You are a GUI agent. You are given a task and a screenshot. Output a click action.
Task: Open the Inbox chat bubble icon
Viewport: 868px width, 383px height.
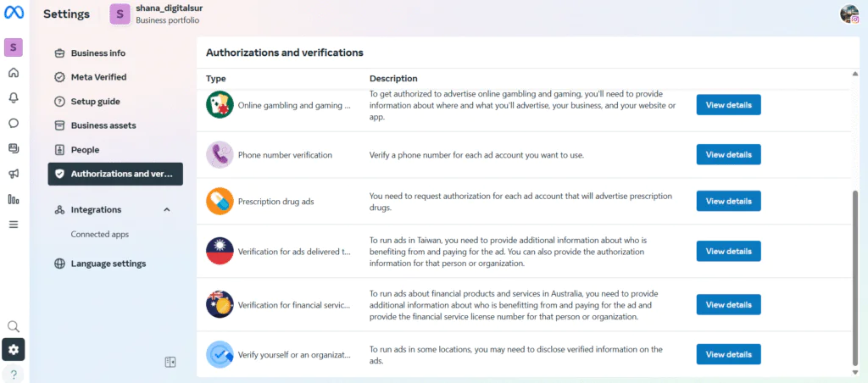(14, 123)
